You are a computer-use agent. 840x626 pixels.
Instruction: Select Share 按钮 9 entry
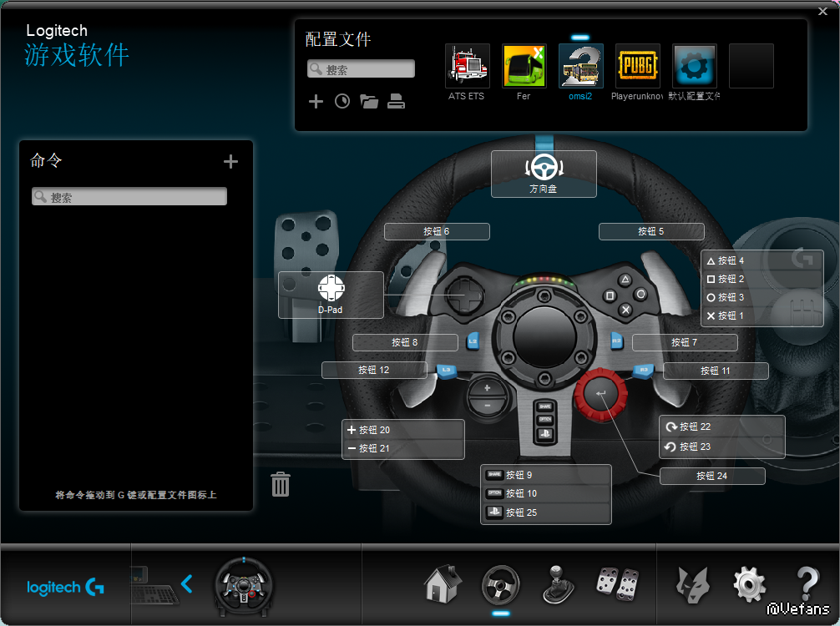tap(546, 475)
